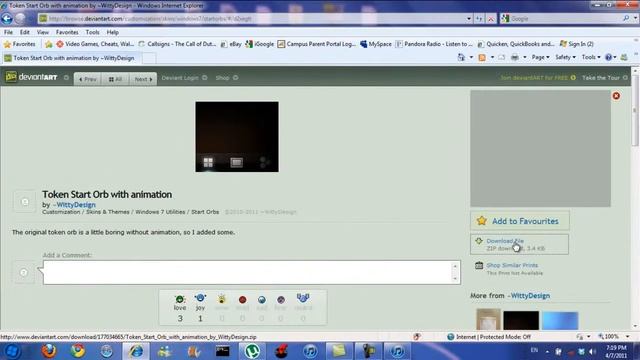This screenshot has width=640, height=360.
Task: Expand the Page menu dropdown
Action: click(x=540, y=58)
